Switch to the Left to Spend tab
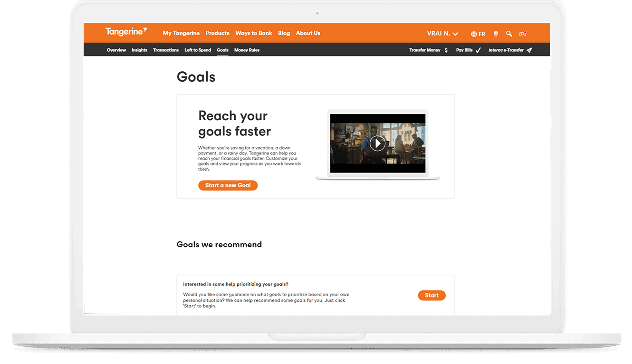Viewport: 632px width, 364px height. tap(198, 50)
